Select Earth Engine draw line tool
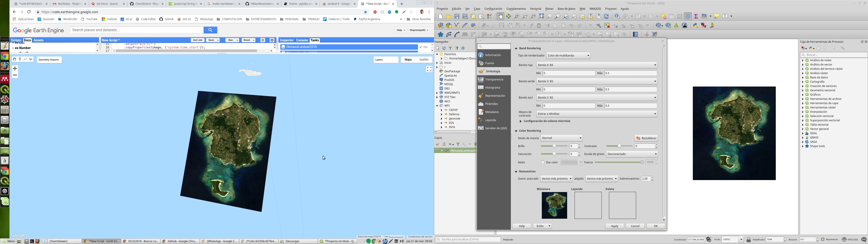868x244 pixels. coord(25,59)
